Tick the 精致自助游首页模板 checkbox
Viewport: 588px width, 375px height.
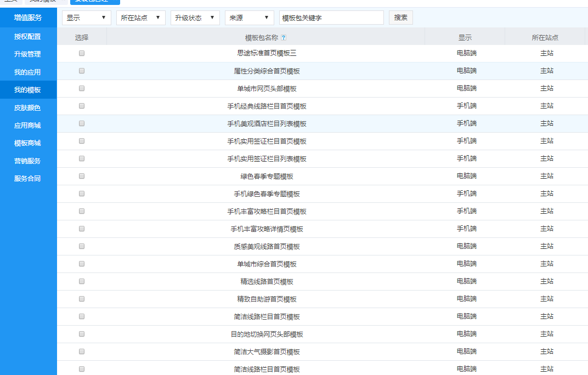[82, 299]
